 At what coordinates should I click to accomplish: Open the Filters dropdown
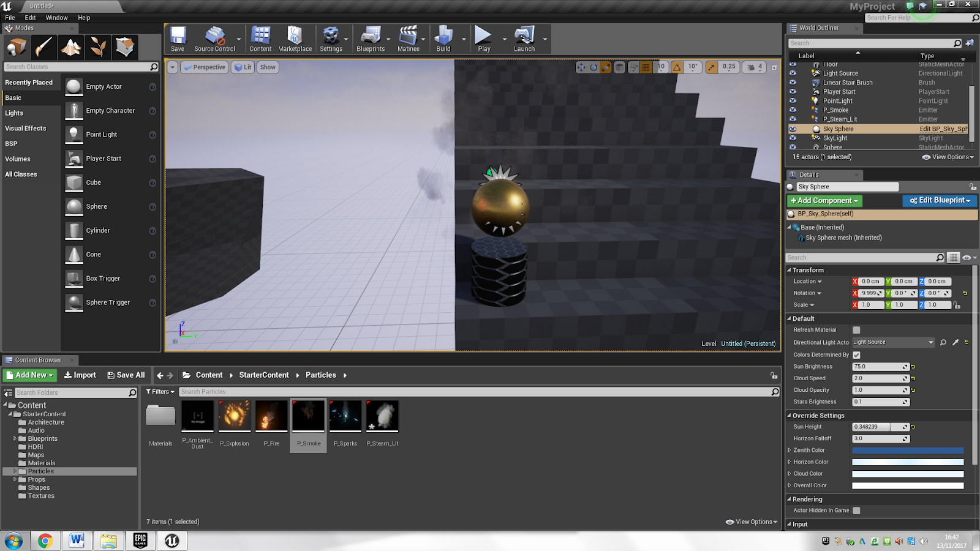(160, 392)
